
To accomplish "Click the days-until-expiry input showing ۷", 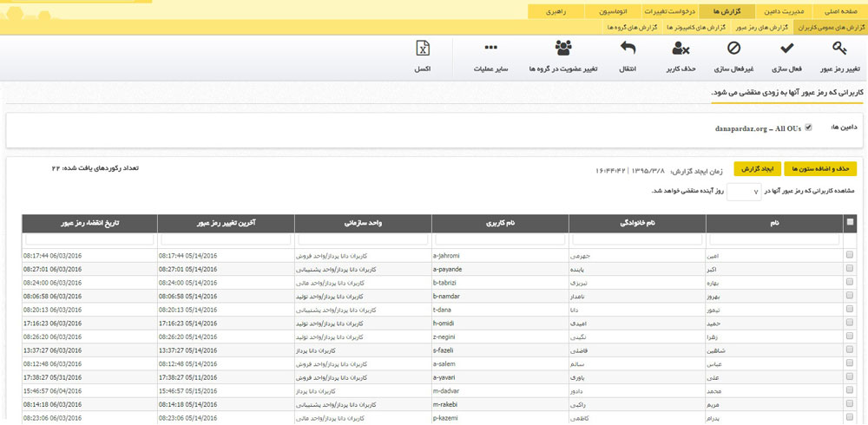I will tap(745, 192).
